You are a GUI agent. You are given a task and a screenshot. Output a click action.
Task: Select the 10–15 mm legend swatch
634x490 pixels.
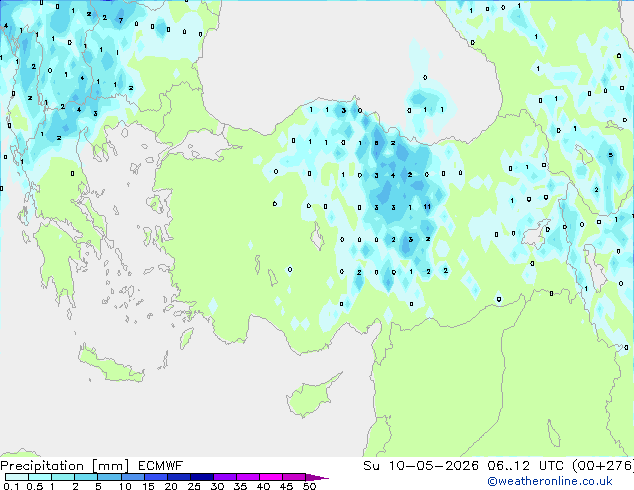coord(133,477)
